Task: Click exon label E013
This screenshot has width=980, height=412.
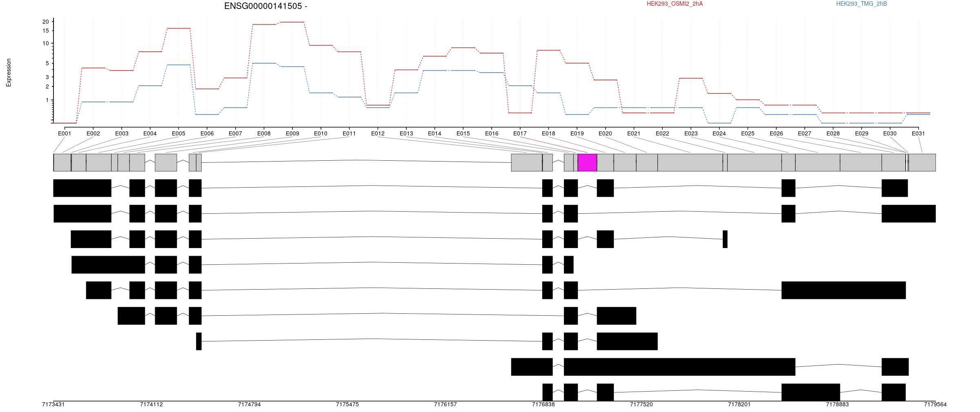Action: [406, 133]
